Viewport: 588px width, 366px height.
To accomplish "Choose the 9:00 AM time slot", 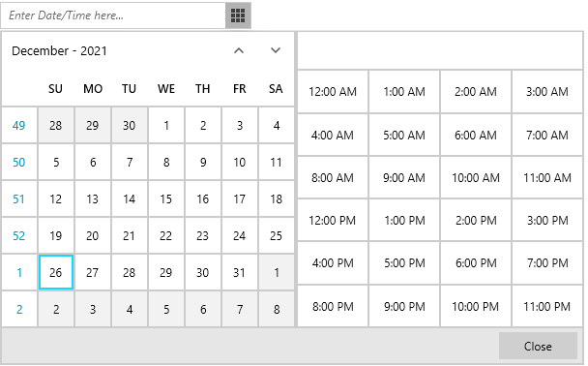I will (x=404, y=177).
